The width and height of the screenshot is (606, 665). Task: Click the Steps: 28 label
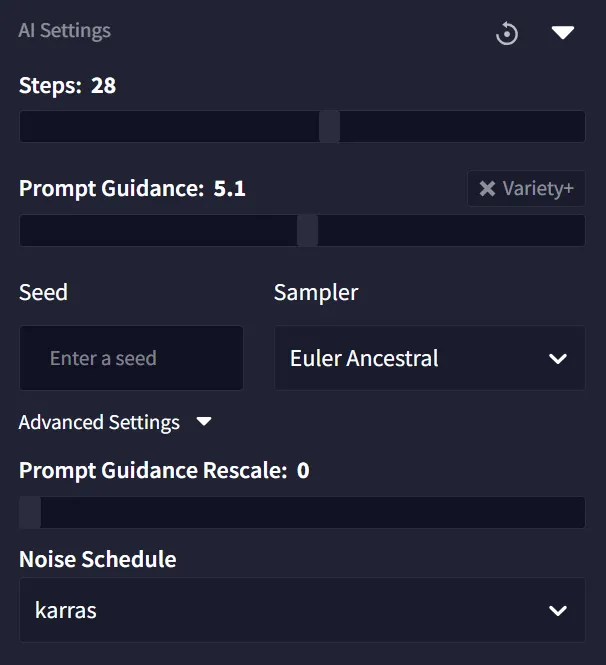pos(67,86)
